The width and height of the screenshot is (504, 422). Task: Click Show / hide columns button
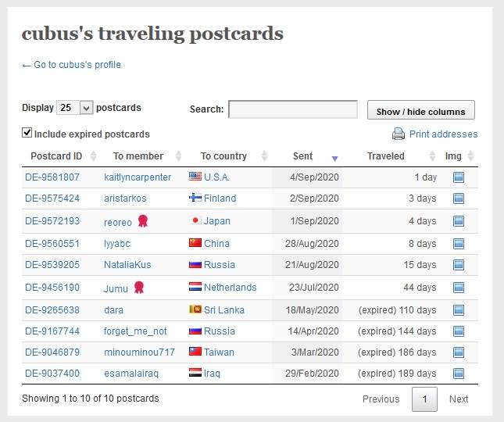tap(420, 111)
